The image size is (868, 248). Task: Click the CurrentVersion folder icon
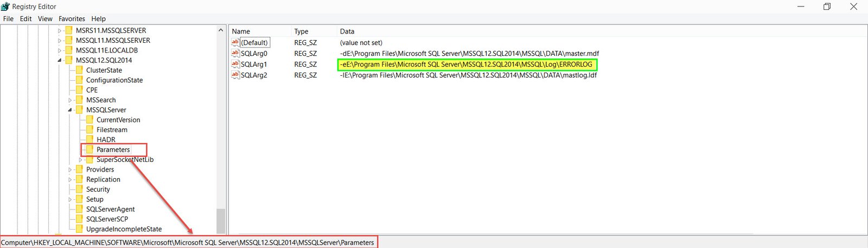(x=90, y=120)
